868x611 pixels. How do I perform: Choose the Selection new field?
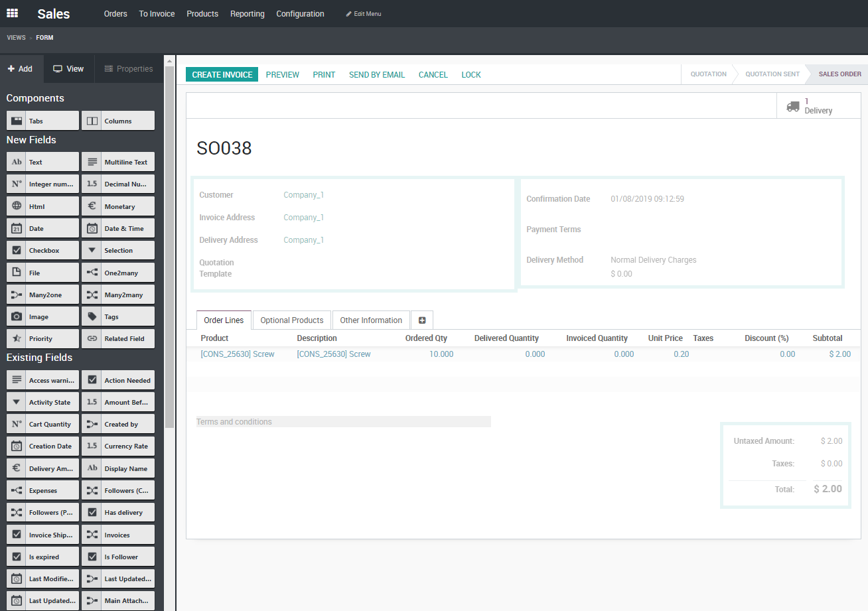(118, 250)
